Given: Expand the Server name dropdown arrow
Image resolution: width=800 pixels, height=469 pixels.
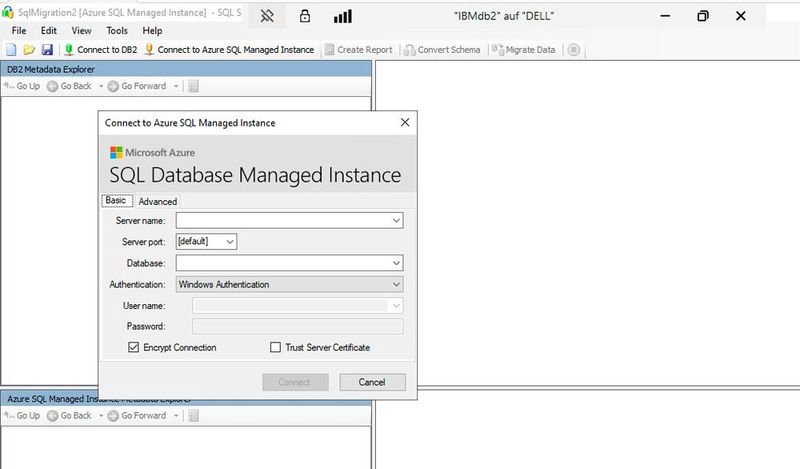Looking at the screenshot, I should point(396,221).
